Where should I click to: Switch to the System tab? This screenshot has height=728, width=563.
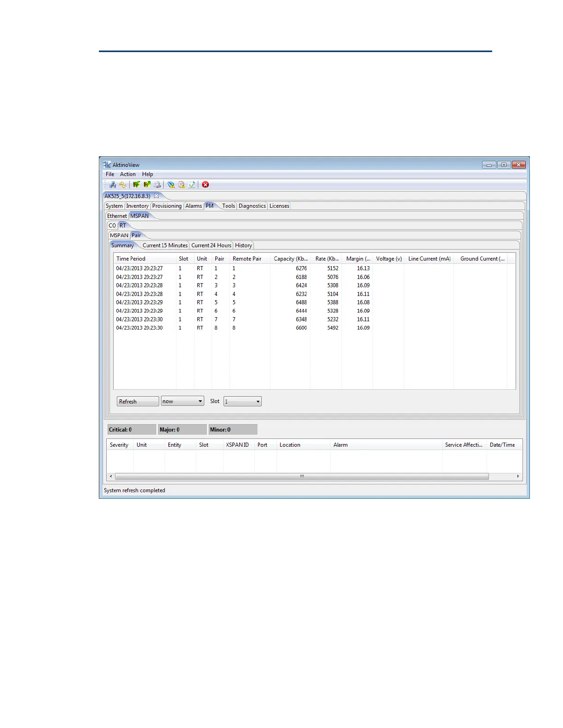coord(114,206)
